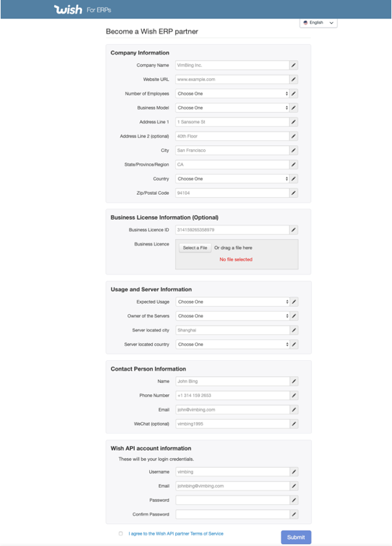
Task: Click edit pencil next to Website URL
Action: [x=294, y=79]
